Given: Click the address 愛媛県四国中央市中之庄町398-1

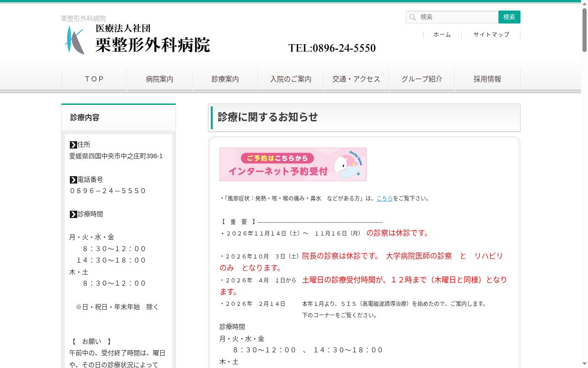Looking at the screenshot, I should 116,156.
